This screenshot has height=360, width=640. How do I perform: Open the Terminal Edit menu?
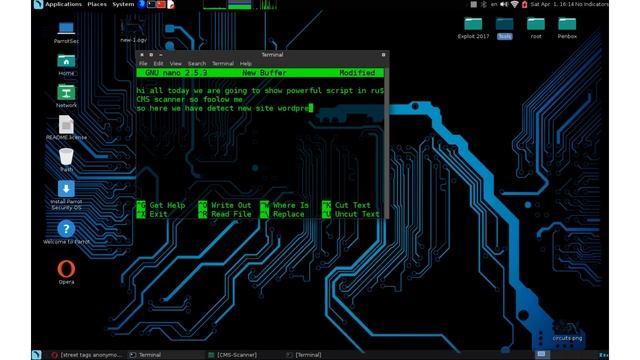pyautogui.click(x=158, y=64)
